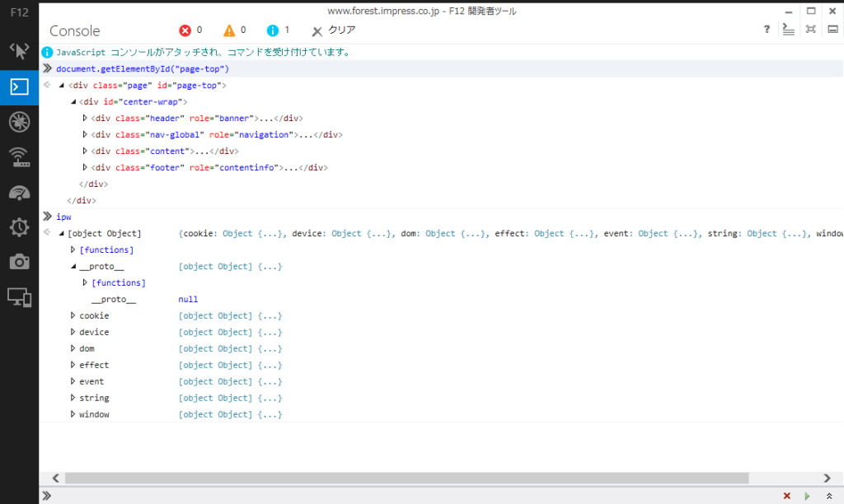Click the null value of __proto__

(188, 299)
